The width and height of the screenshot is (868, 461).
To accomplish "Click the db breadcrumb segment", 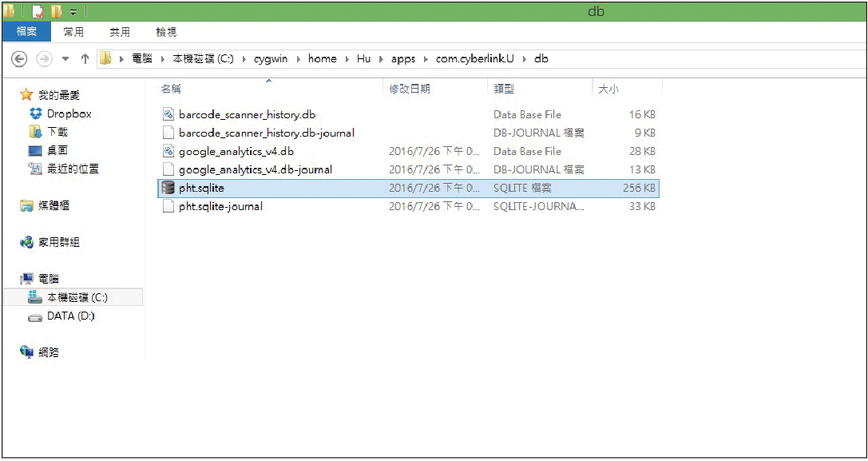I will (x=541, y=59).
